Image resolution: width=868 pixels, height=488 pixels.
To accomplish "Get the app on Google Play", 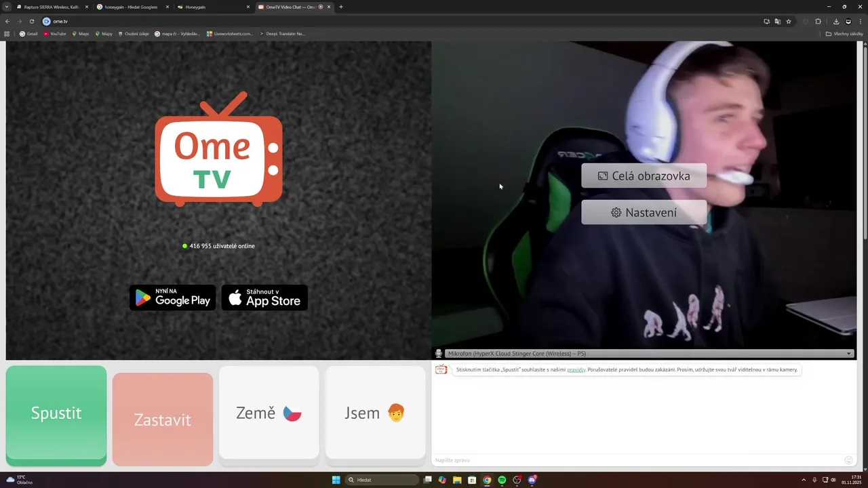I will click(173, 298).
